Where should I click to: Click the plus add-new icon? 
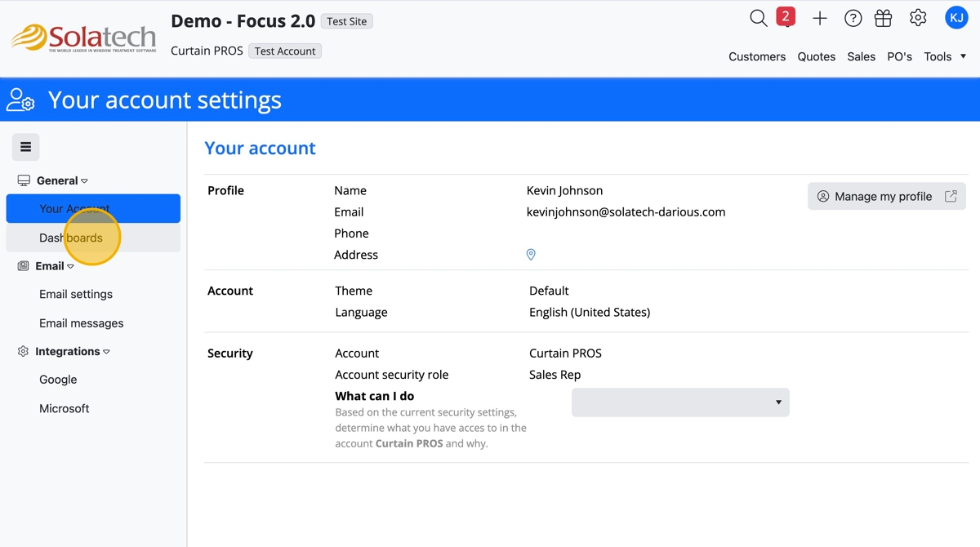(820, 18)
